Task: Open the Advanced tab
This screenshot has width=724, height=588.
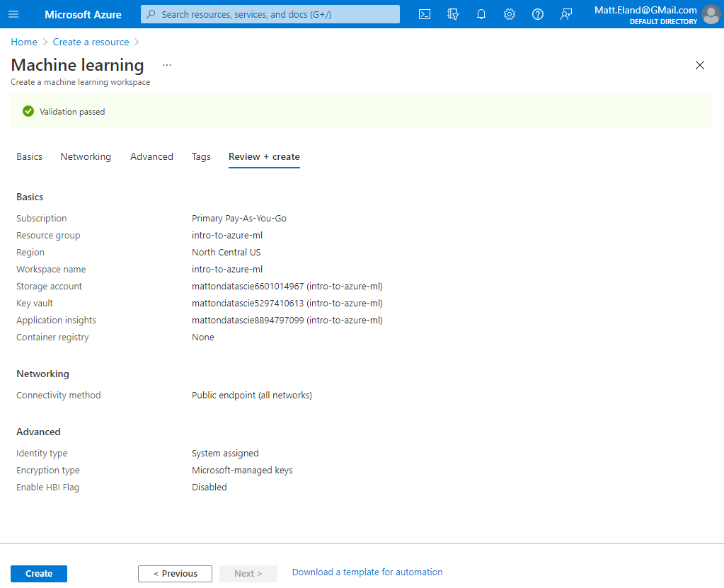Action: pyautogui.click(x=151, y=156)
